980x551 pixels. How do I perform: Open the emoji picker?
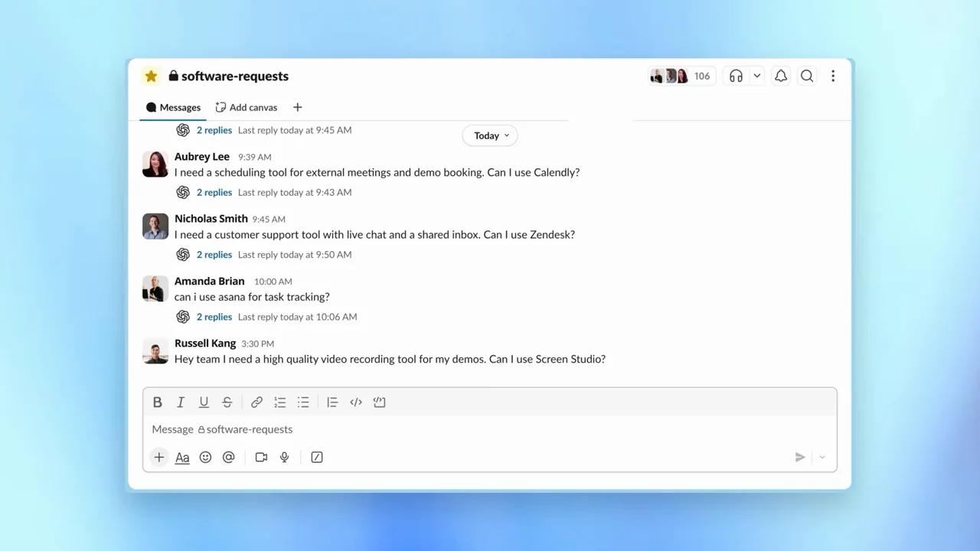pyautogui.click(x=205, y=457)
